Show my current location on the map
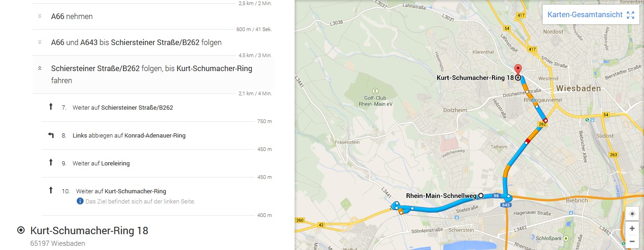 click(x=632, y=214)
